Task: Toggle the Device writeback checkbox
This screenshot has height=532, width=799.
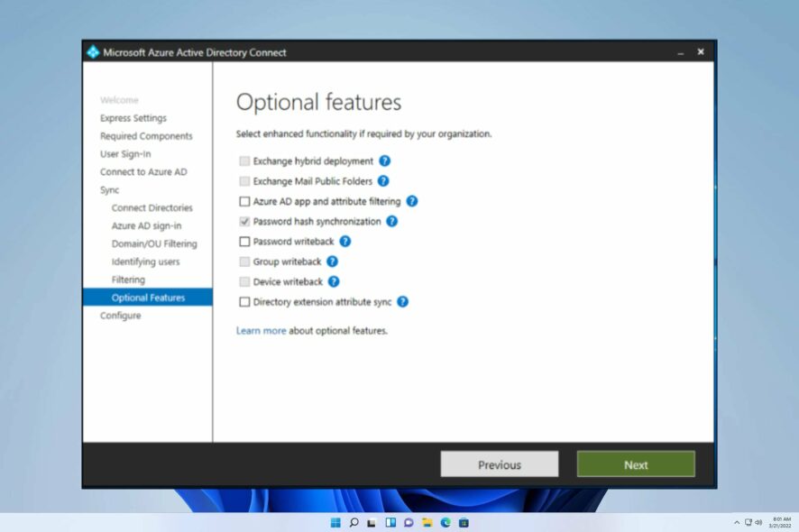Action: click(244, 282)
